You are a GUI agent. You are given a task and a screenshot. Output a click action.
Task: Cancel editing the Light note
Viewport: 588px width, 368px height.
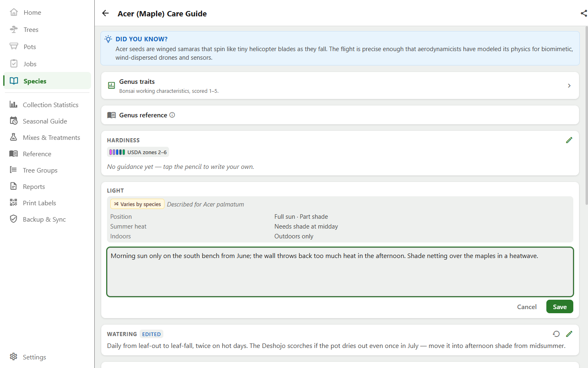tap(527, 307)
